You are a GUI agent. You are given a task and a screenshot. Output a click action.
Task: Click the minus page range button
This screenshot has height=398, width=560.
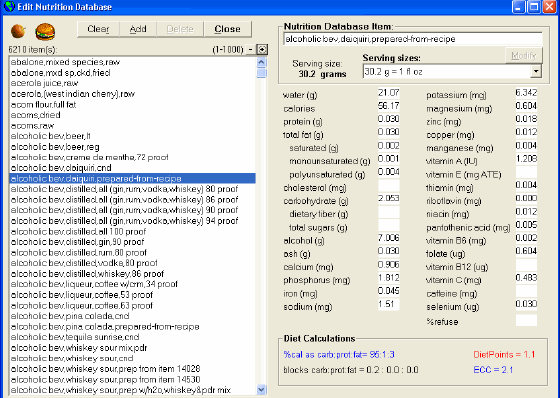coord(251,49)
